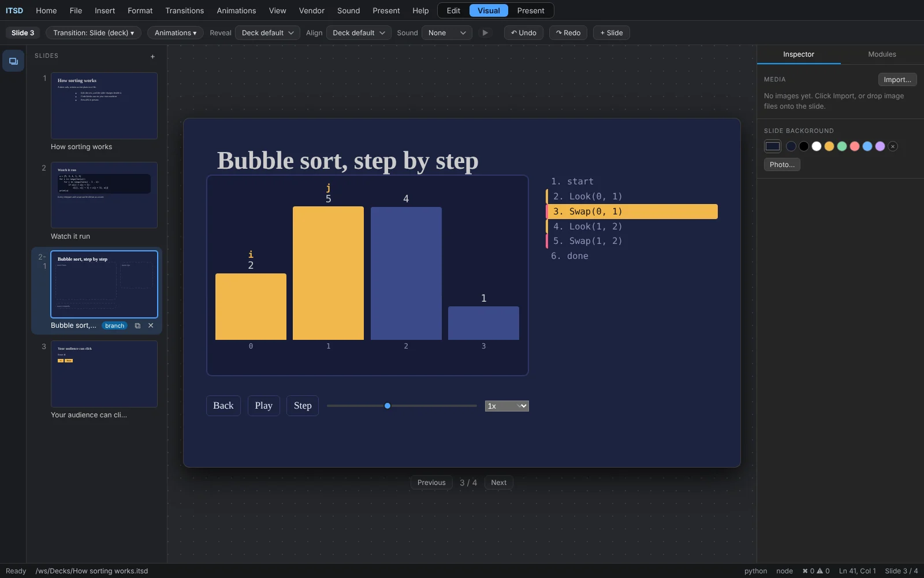The width and height of the screenshot is (924, 578).
Task: Add a new slide with the plus icon
Action: tap(152, 57)
